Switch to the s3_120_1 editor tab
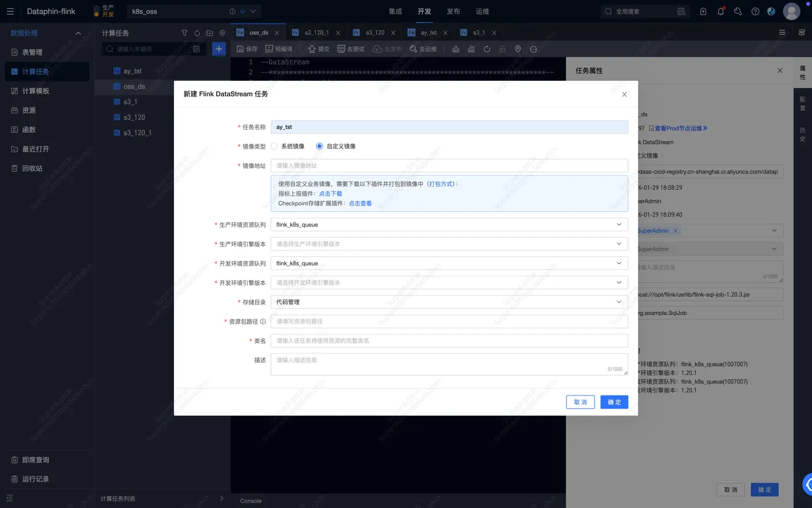Screen dimensions: 812x508 point(317,33)
